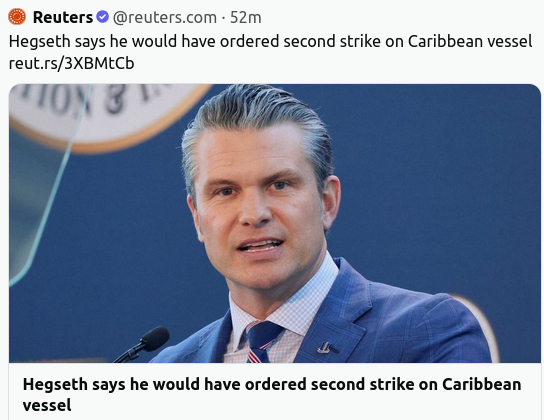This screenshot has height=420, width=544.
Task: Click the striped necktie in the photo
Action: [262, 342]
